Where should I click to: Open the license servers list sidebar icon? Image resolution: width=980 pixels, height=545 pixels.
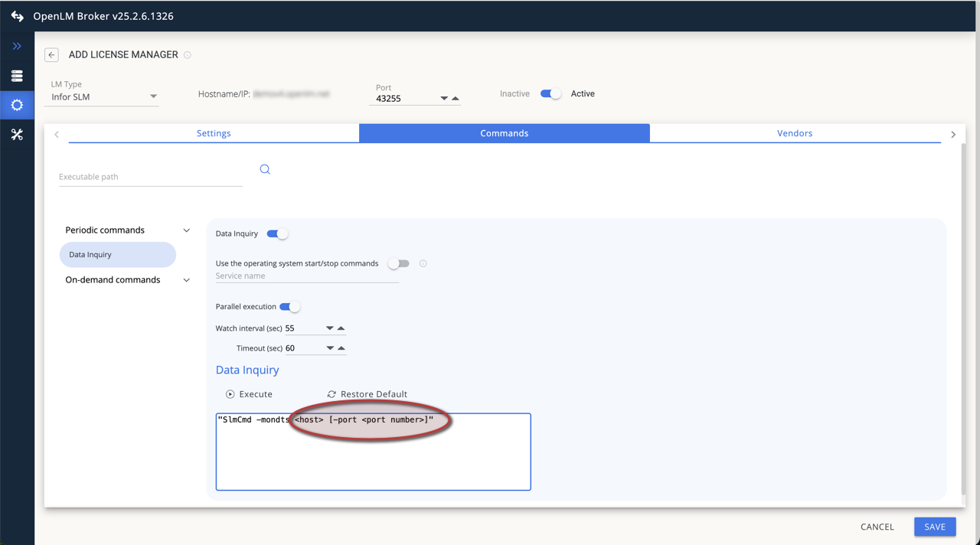coord(16,76)
